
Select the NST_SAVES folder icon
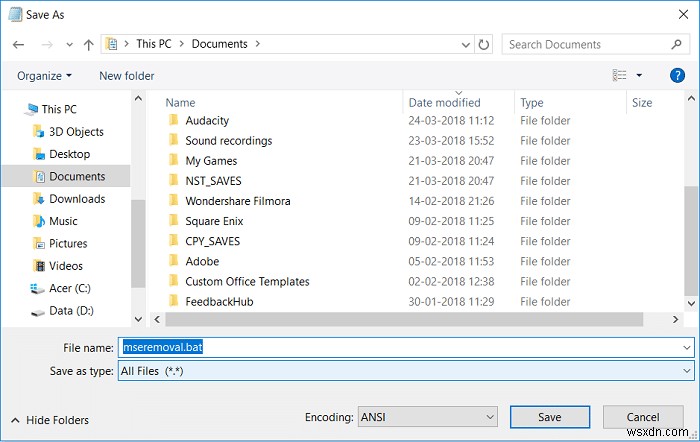174,180
